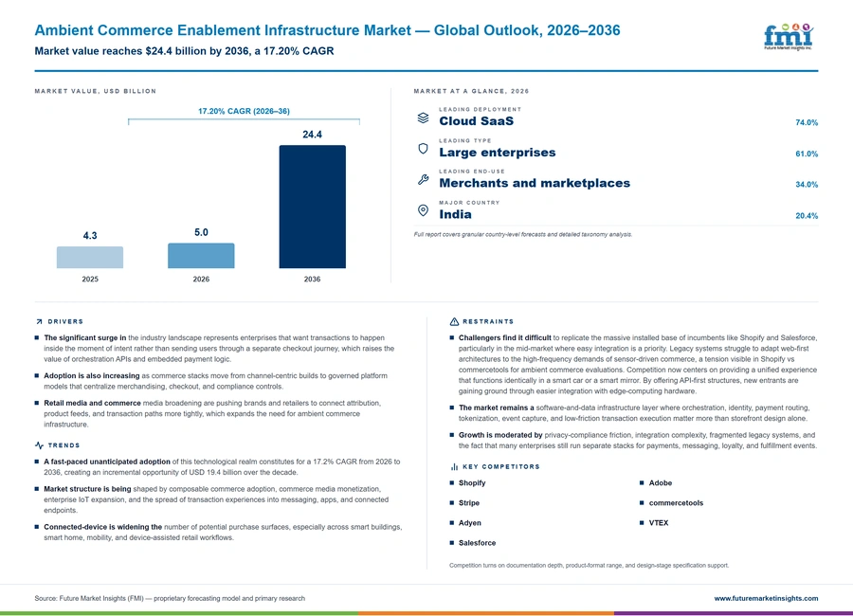Click the 17.20% CAGR (2026–36) label

coord(244,111)
